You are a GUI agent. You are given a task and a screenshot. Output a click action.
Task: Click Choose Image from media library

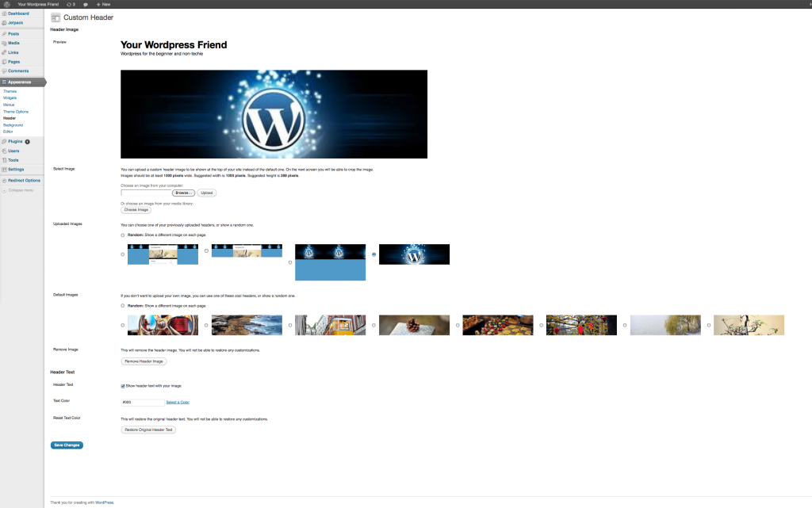(x=136, y=210)
